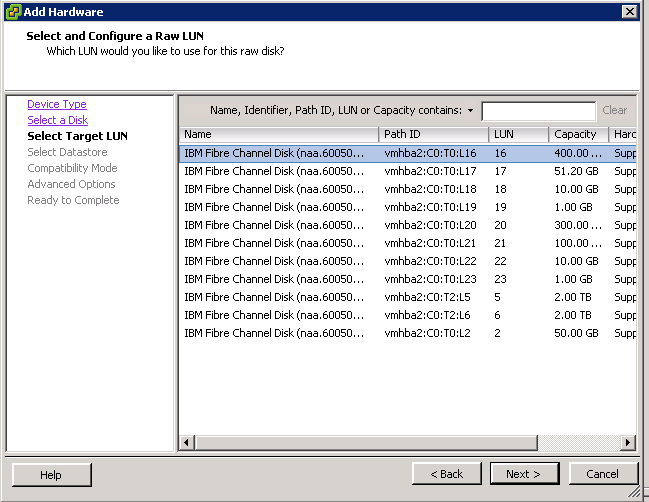Select the disk row with path vmhba2:C0:T0:L21
This screenshot has height=502, width=649.
408,243
